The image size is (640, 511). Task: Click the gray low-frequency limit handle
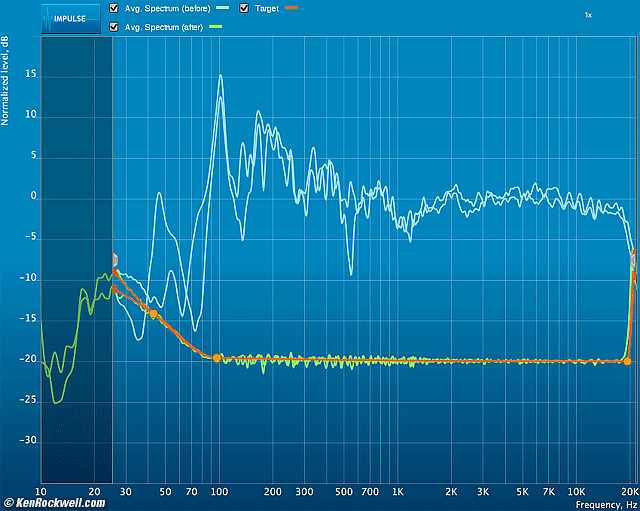115,258
